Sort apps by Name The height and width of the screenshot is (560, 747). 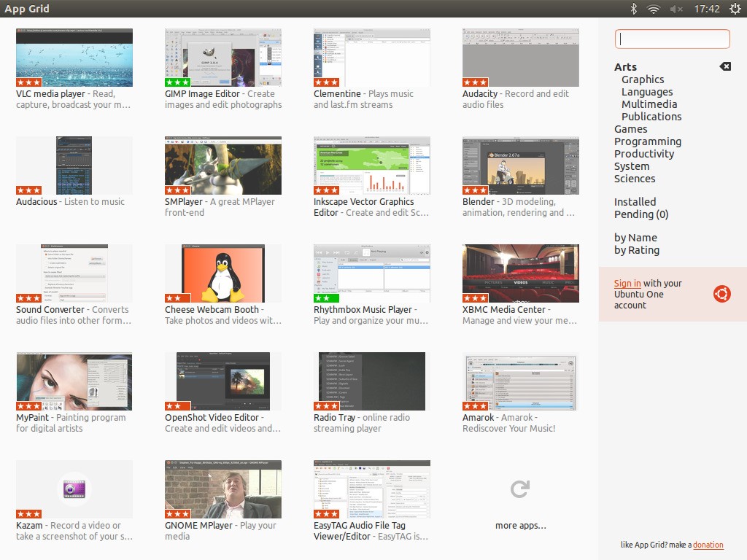coord(635,238)
